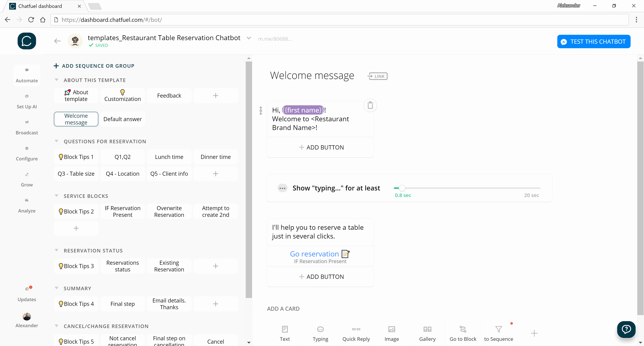
Task: Click the Feedback block in template
Action: [169, 95]
